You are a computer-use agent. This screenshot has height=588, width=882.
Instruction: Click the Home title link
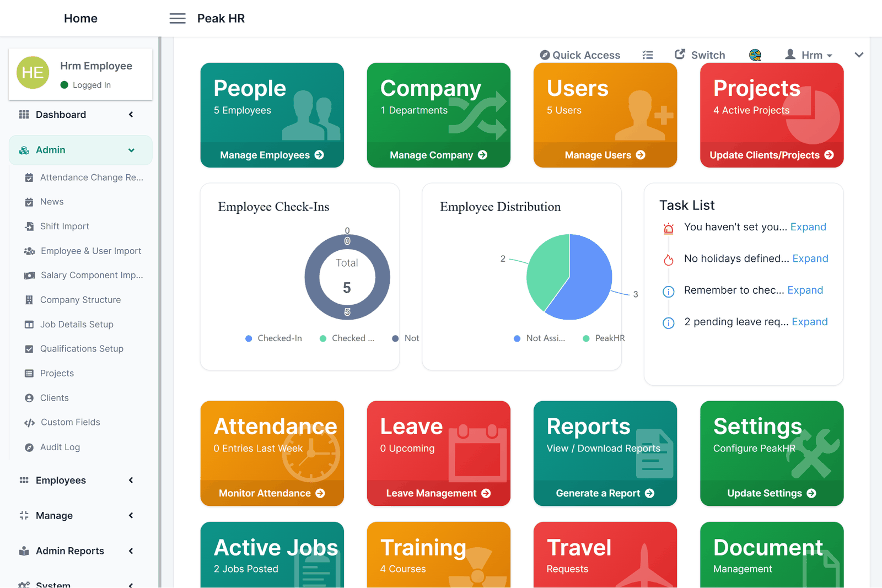click(x=80, y=18)
